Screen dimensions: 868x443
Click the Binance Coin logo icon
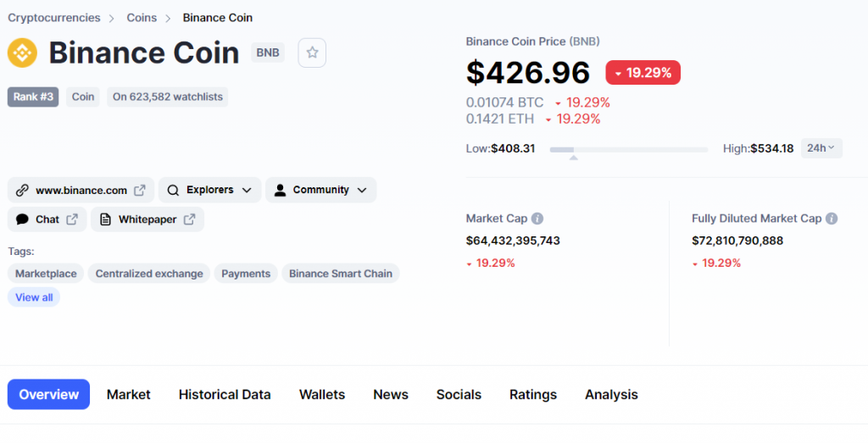tap(22, 53)
